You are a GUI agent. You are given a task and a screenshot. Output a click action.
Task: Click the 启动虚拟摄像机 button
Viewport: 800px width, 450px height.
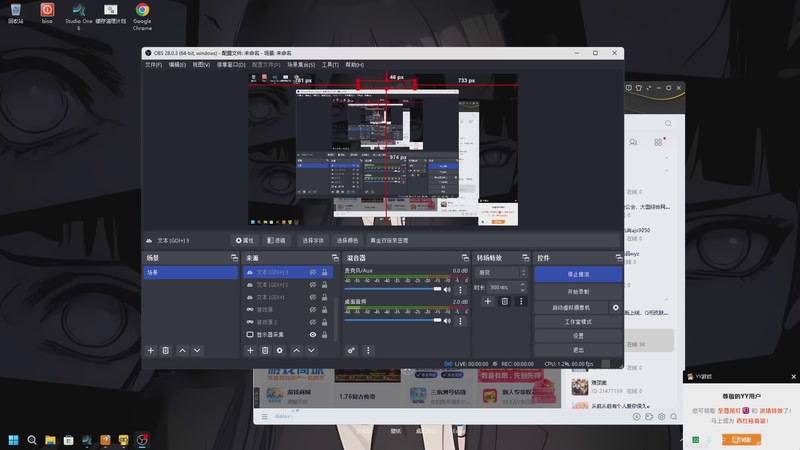(571, 308)
